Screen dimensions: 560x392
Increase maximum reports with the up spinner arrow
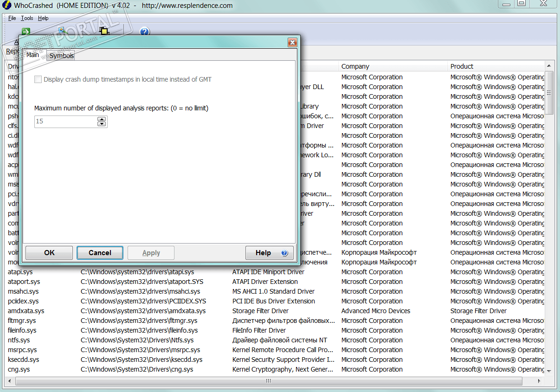[x=102, y=119]
